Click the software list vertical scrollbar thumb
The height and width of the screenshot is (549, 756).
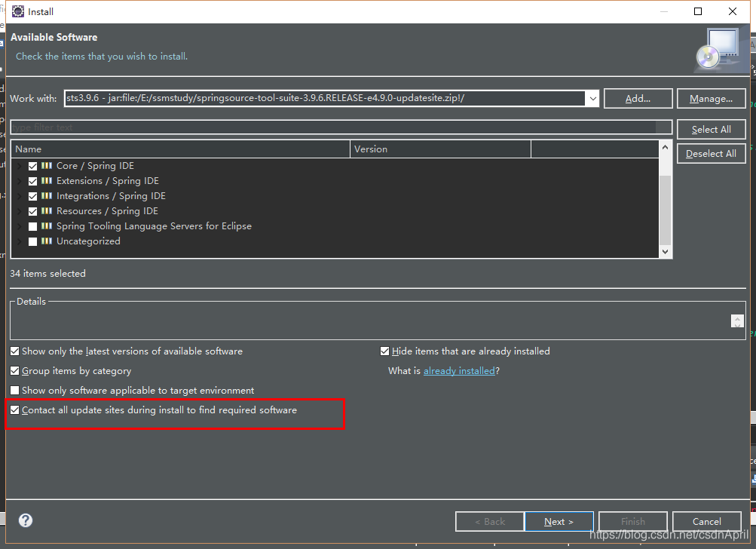point(666,210)
